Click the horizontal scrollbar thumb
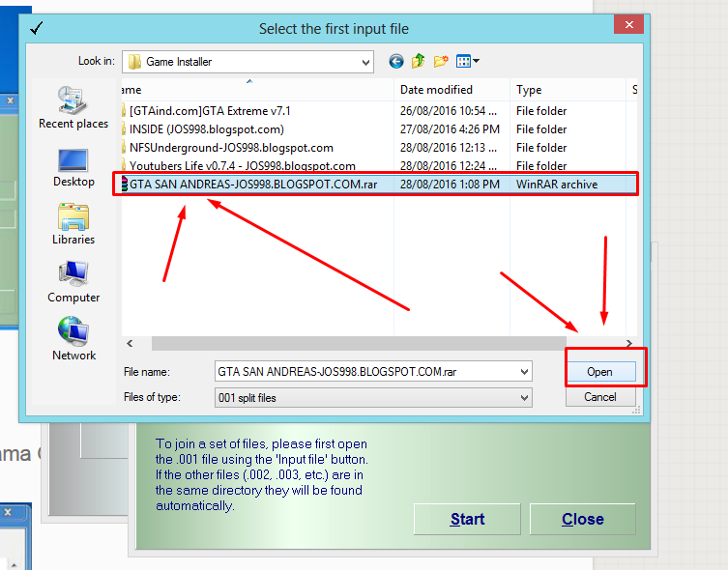 359,344
